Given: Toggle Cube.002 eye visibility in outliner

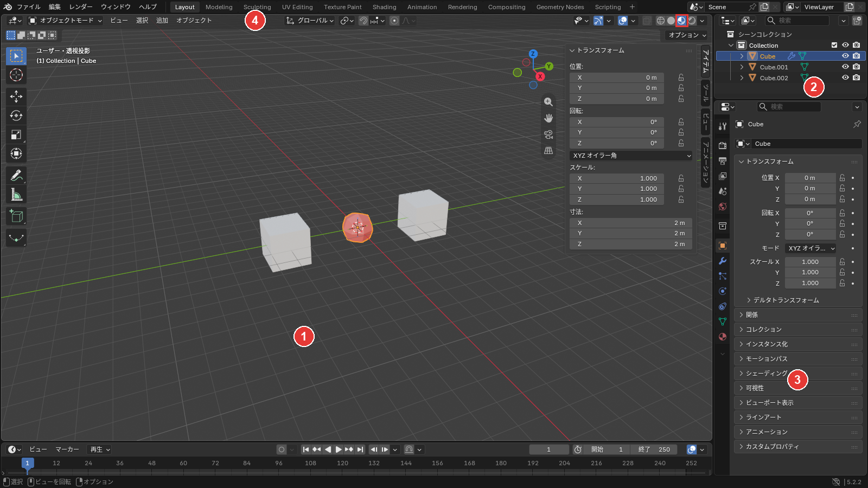Looking at the screenshot, I should (x=845, y=78).
